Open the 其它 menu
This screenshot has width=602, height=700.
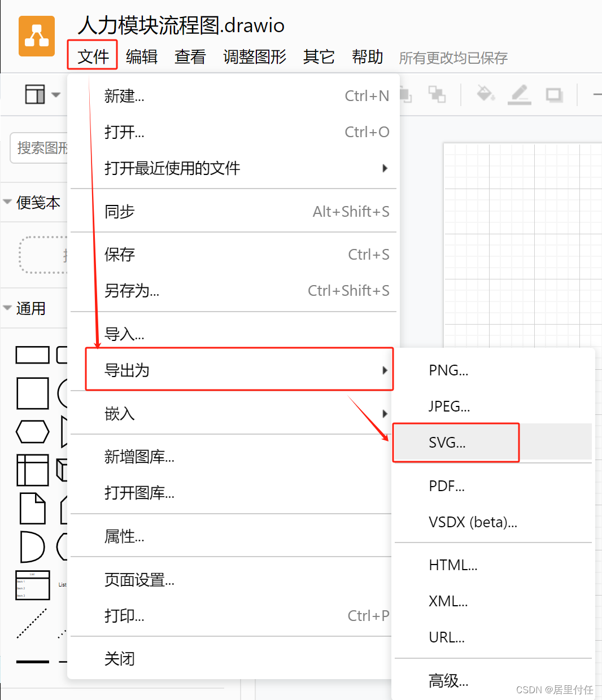coord(319,56)
